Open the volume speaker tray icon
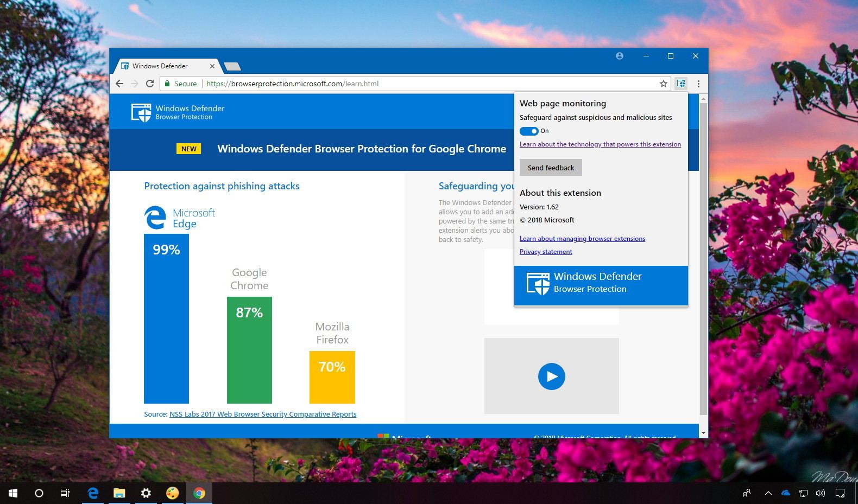Viewport: 858px width, 504px height. pyautogui.click(x=821, y=493)
